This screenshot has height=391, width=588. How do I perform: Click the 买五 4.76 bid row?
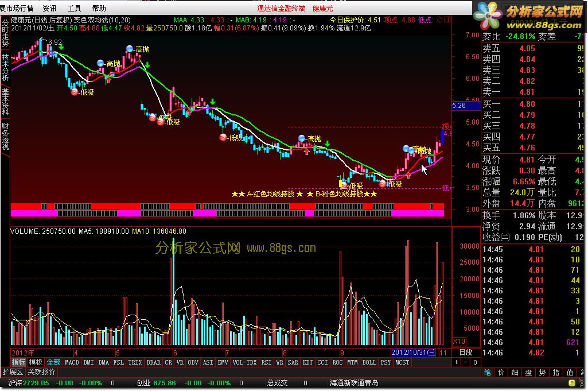coord(533,148)
